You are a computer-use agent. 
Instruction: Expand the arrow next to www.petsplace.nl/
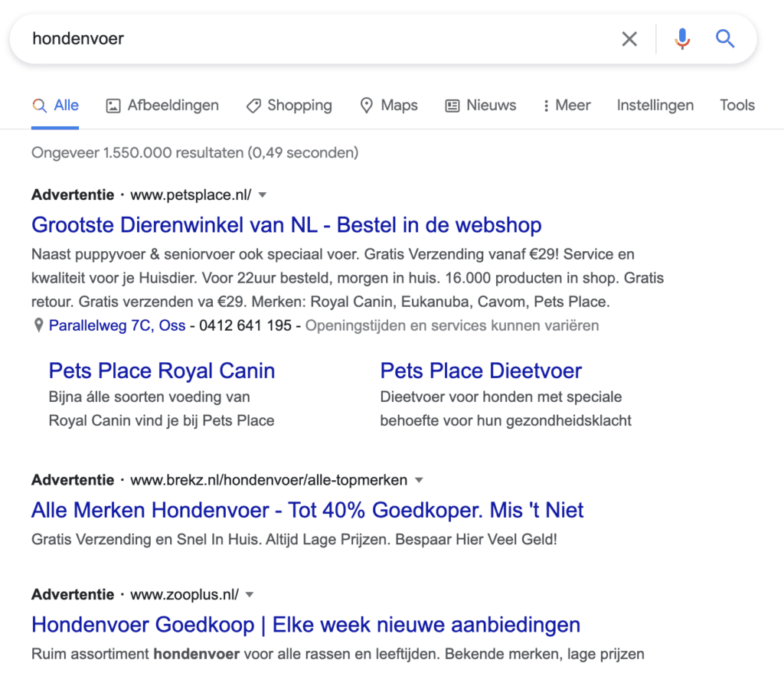pos(263,195)
